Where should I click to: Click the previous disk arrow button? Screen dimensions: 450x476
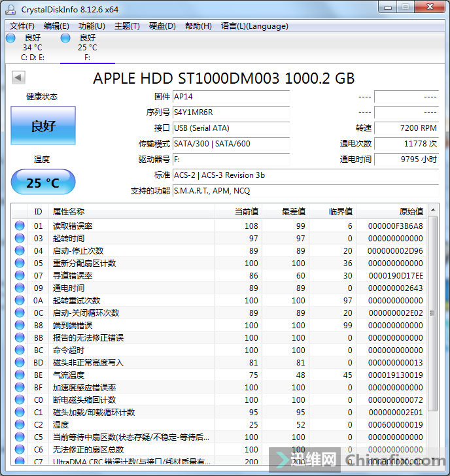click(18, 77)
